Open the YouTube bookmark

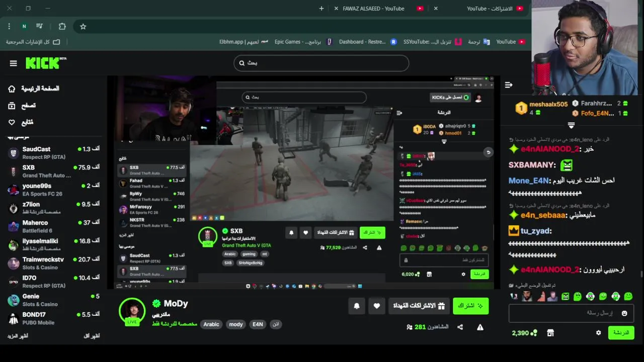510,42
